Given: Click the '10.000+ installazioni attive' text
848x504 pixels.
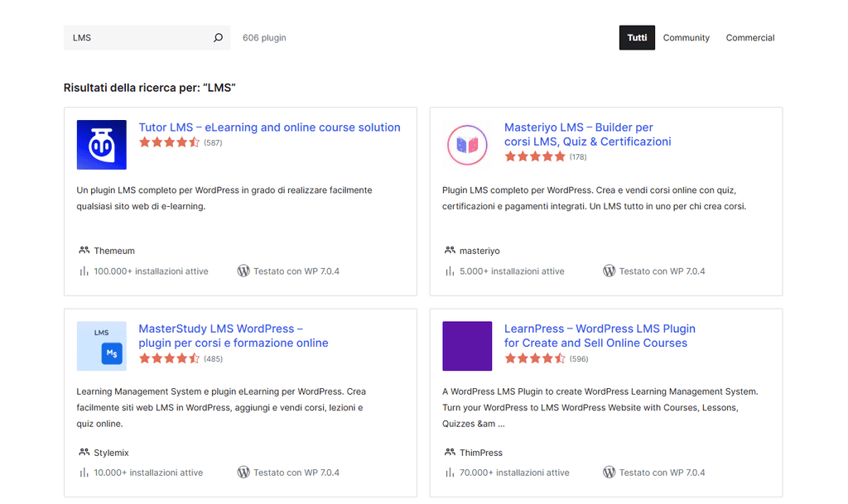Looking at the screenshot, I should click(148, 473).
